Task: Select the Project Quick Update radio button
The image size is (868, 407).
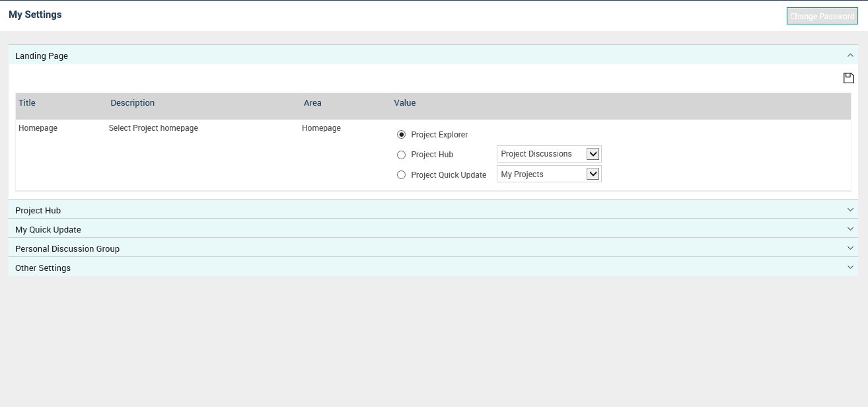Action: [x=402, y=175]
